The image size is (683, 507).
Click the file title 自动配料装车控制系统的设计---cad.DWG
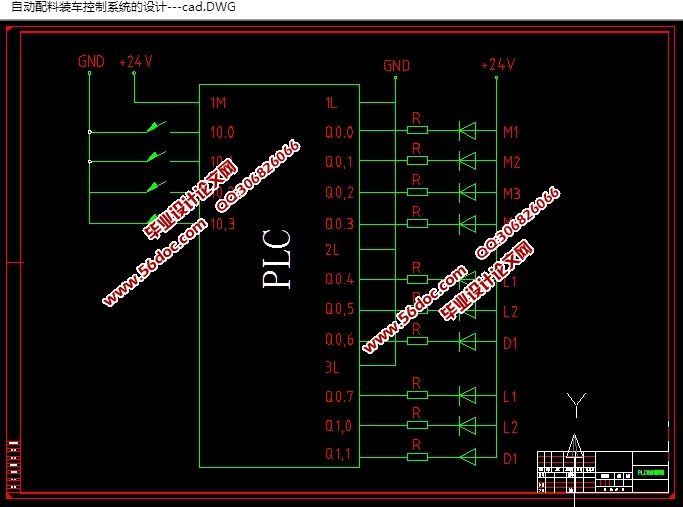coord(123,7)
